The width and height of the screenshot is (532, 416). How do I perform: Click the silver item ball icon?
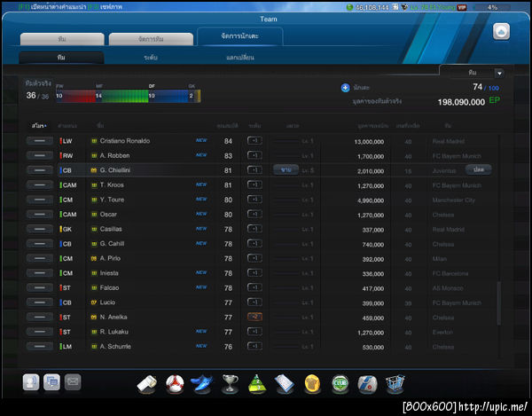[367, 384]
